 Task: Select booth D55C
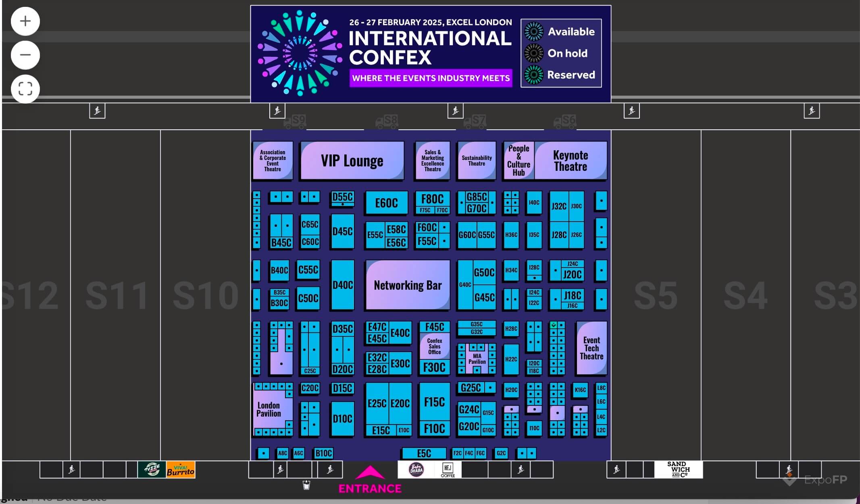[343, 197]
